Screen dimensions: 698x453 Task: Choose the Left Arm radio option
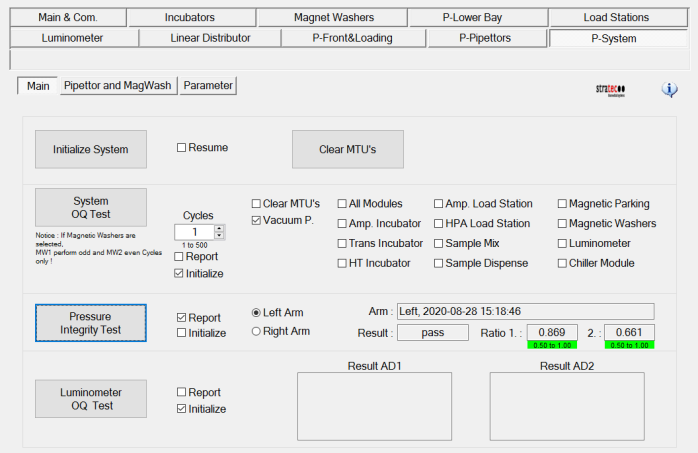coord(256,311)
